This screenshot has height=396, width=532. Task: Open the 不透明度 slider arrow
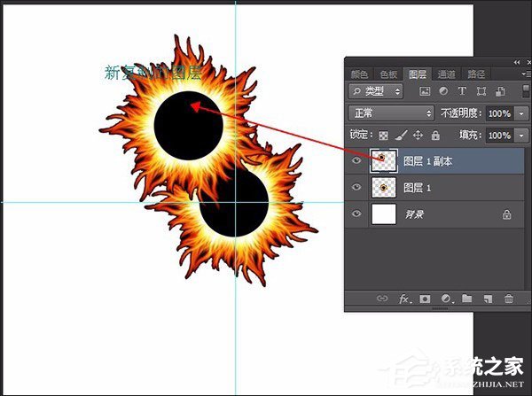(521, 113)
